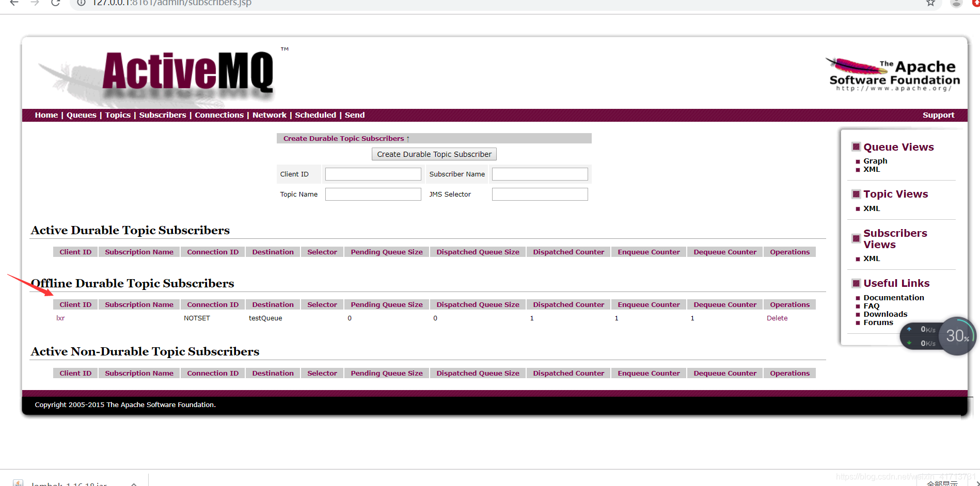Viewport: 980px width, 486px height.
Task: Delete the lxr offline subscriber
Action: tap(777, 318)
